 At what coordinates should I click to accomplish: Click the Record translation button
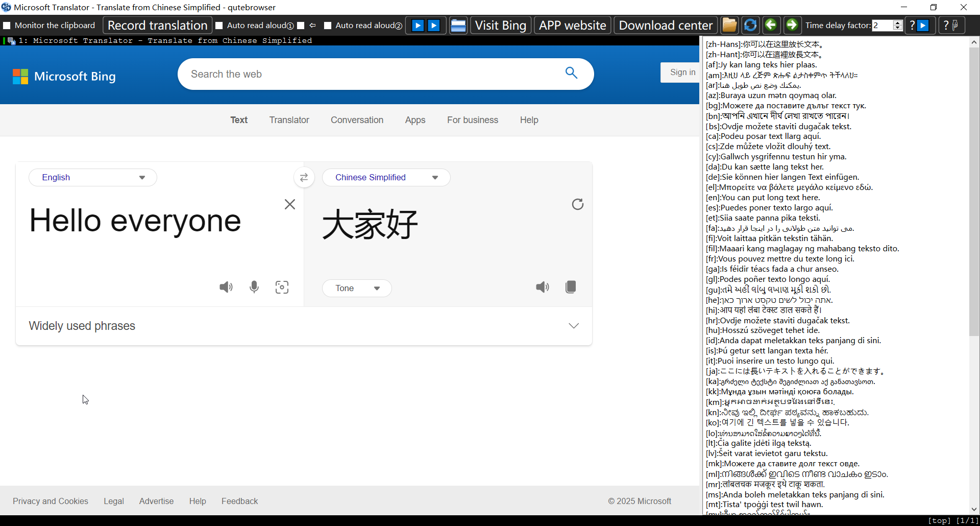[157, 26]
